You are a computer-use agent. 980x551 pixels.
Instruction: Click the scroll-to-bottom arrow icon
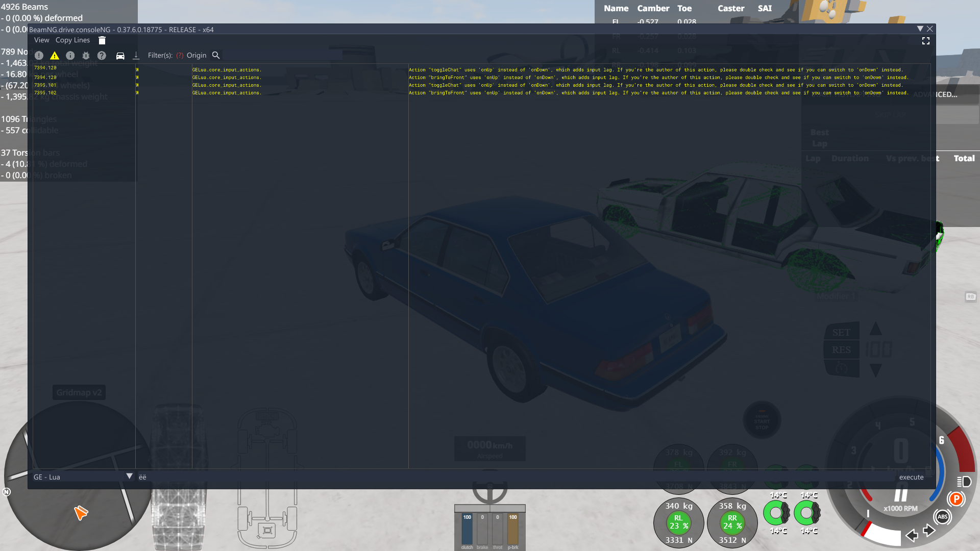[x=136, y=56]
